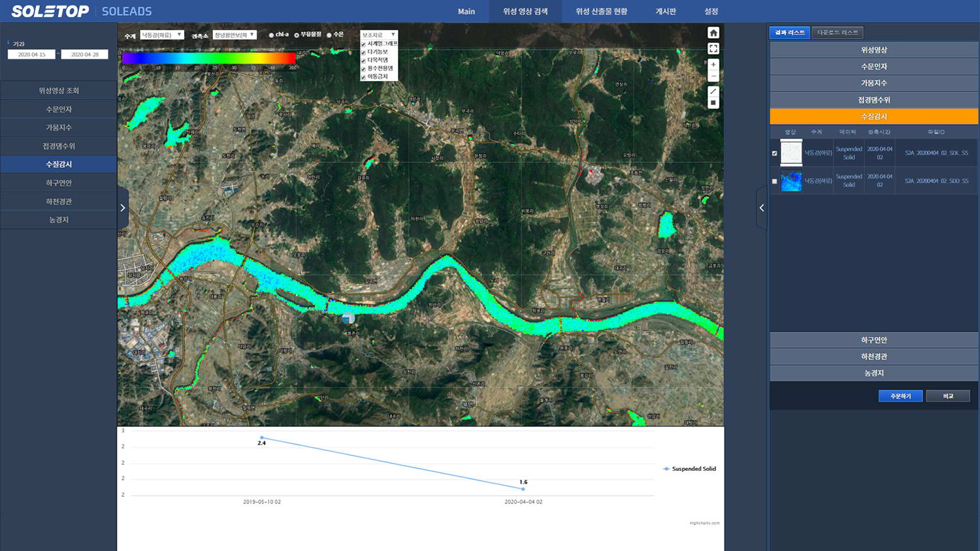Collapse the right results panel arrow handle
This screenshot has height=551, width=980.
761,208
